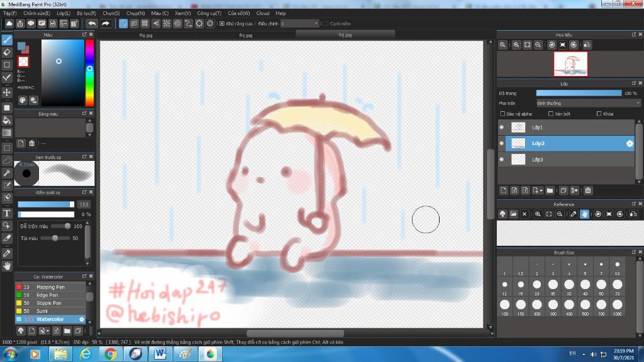Viewport: 644px width, 362px height.
Task: Select the Sumi brush
Action: (50, 311)
